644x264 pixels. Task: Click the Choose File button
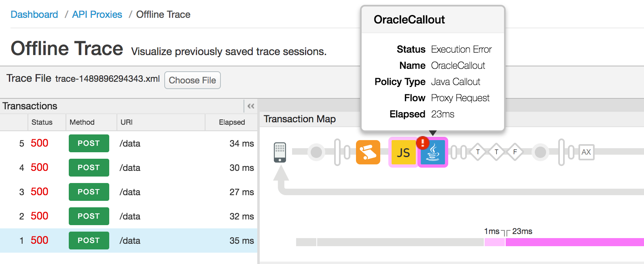[x=193, y=80]
